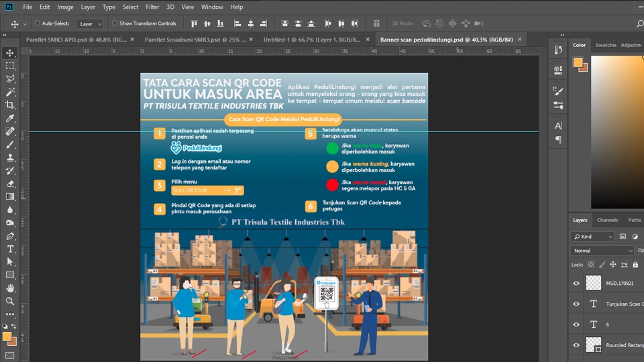Click Auto-Align Layers button

pos(376,23)
